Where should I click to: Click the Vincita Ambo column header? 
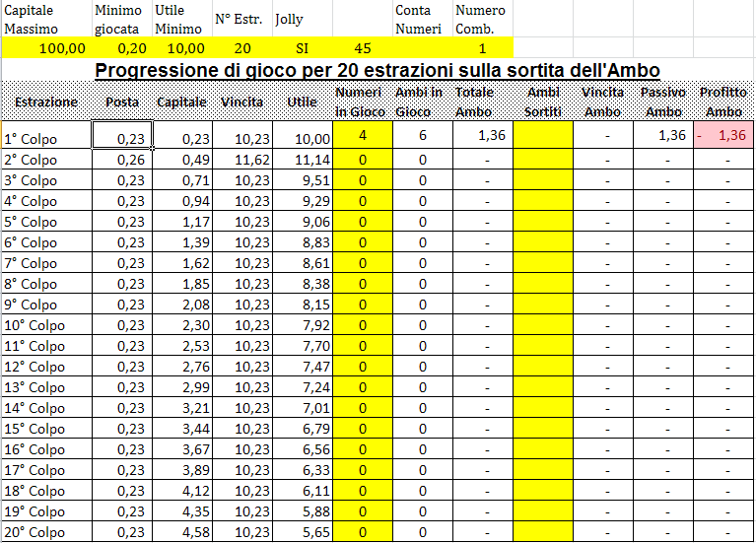tap(603, 102)
